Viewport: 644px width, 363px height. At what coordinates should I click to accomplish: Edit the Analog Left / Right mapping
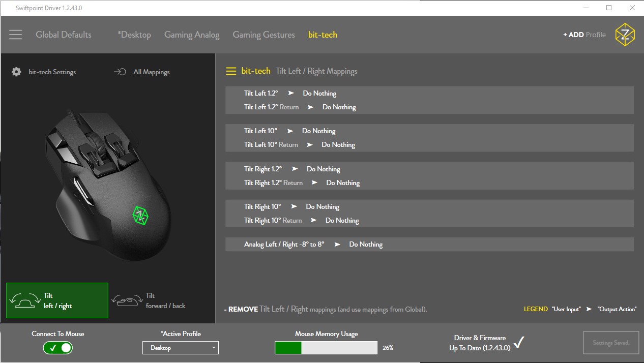(x=429, y=244)
